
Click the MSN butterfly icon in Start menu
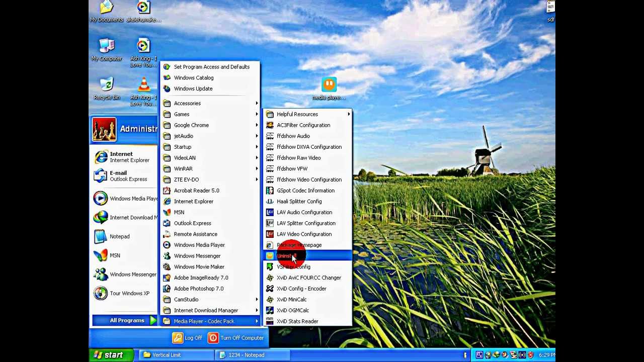[x=101, y=255]
